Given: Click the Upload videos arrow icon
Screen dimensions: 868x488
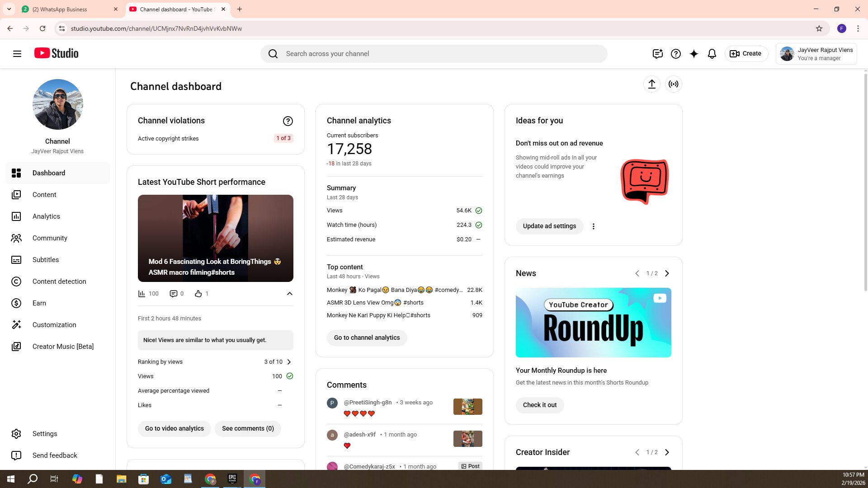Looking at the screenshot, I should (651, 84).
